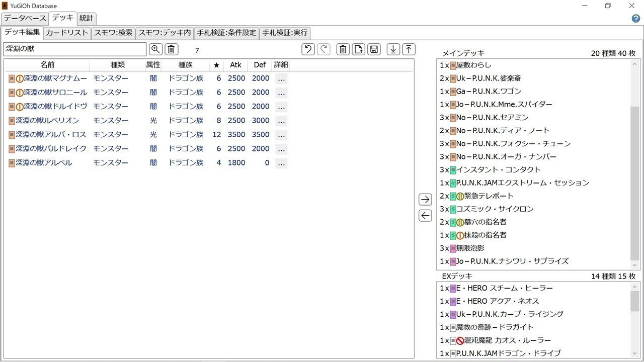The width and height of the screenshot is (644, 362).
Task: Open the スモワ:デッキ内 sub-tab
Action: point(165,33)
